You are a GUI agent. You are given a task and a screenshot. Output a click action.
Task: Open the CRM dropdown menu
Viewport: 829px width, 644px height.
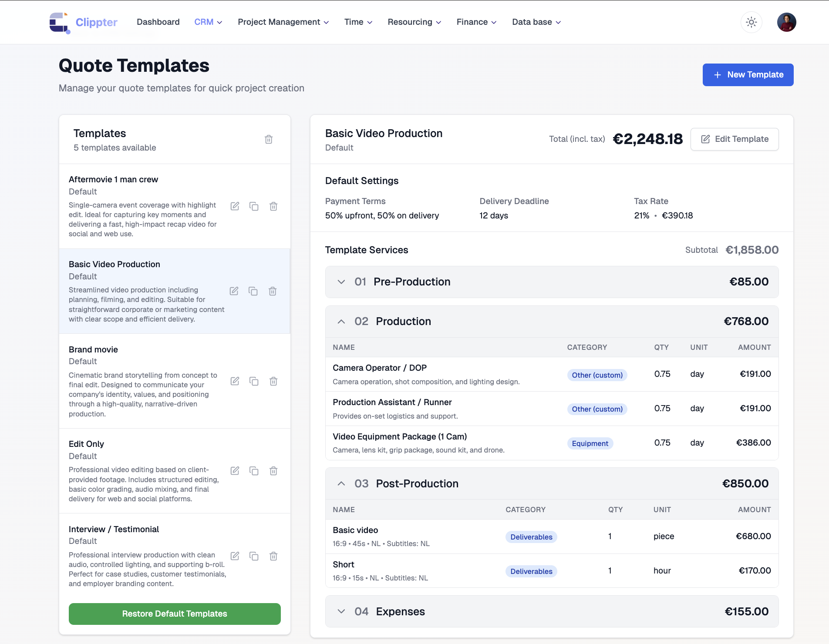click(208, 22)
